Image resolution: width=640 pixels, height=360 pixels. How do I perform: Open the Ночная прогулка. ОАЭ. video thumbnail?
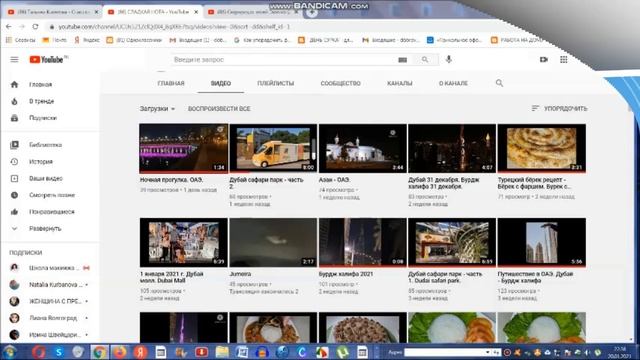(184, 149)
